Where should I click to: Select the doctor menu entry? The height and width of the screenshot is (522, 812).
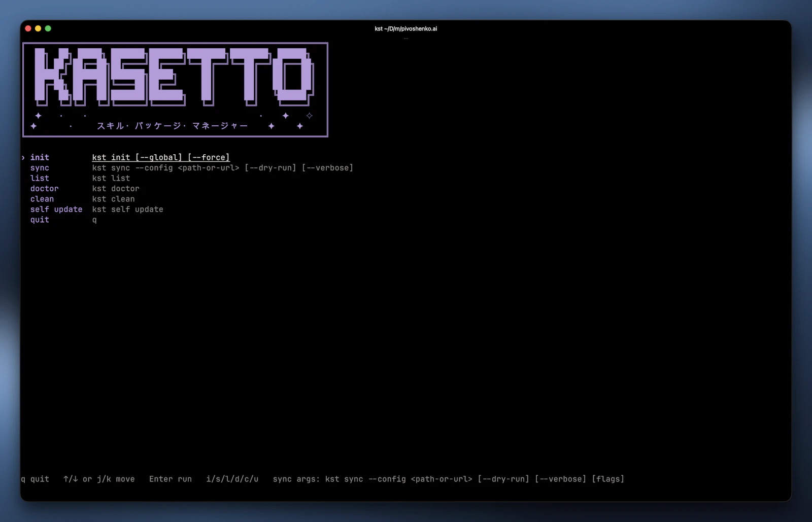click(x=44, y=189)
